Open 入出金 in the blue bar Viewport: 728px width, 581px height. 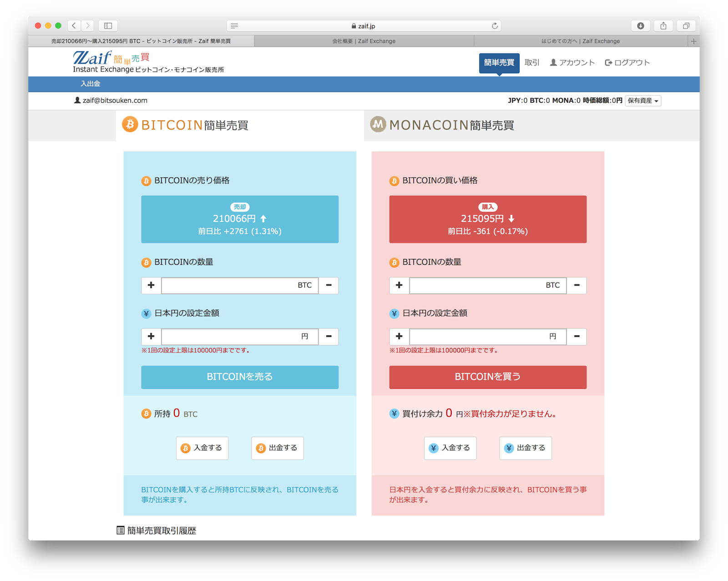[90, 84]
